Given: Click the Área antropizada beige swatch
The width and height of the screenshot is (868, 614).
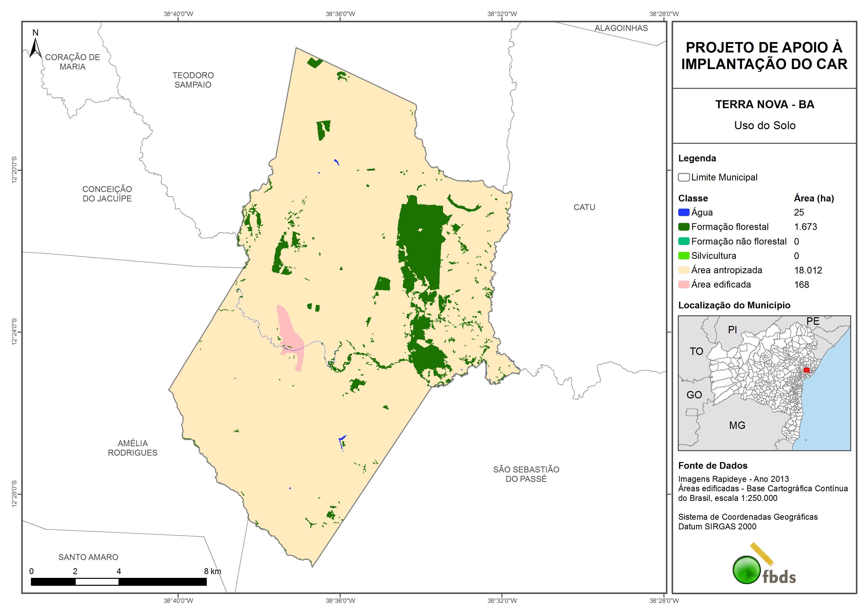Looking at the screenshot, I should tap(683, 270).
